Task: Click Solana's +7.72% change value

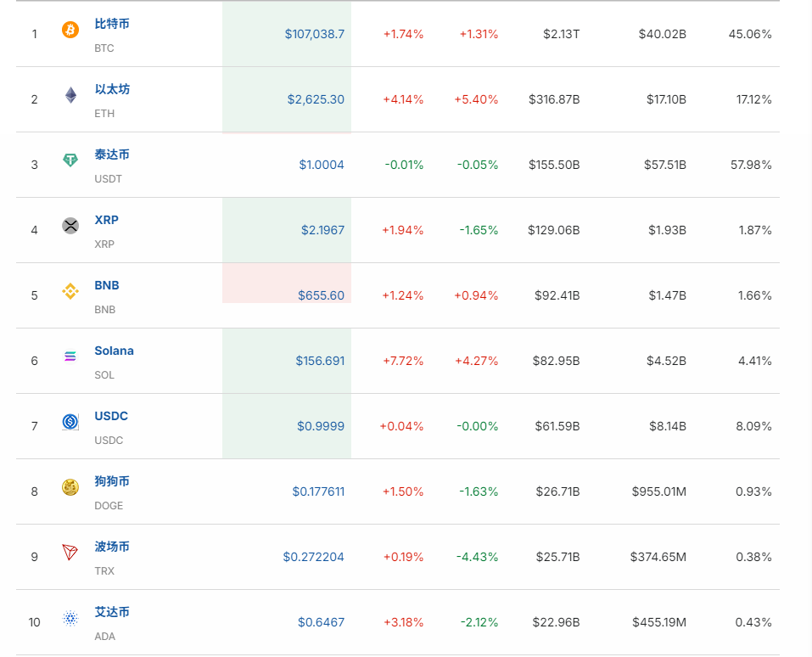Action: coord(403,361)
